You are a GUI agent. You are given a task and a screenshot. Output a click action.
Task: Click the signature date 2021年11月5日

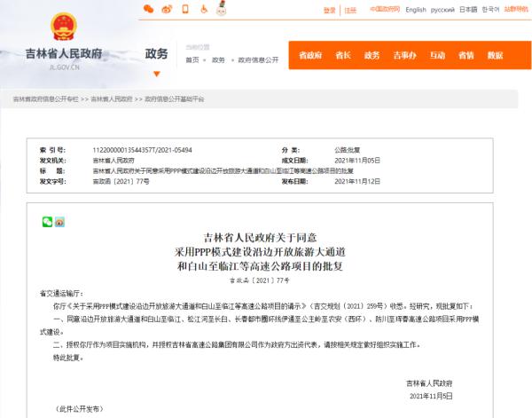(431, 397)
